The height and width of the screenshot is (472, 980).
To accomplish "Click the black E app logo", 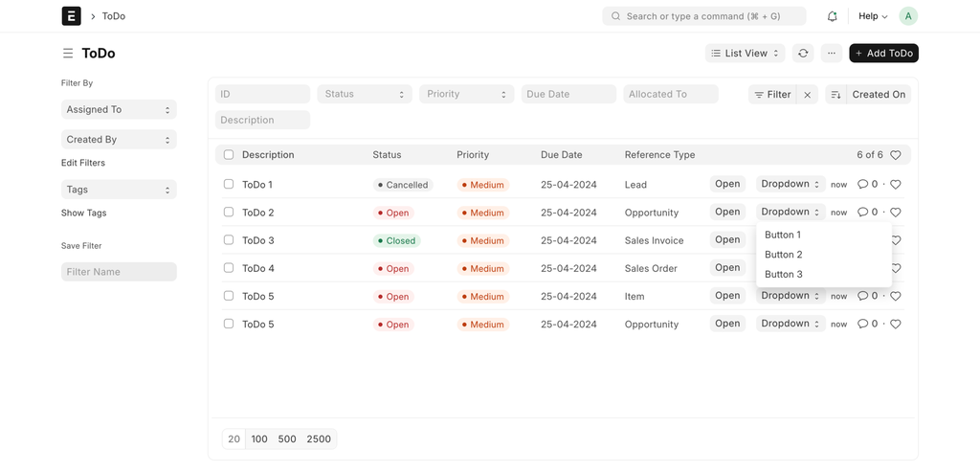I will coord(71,16).
